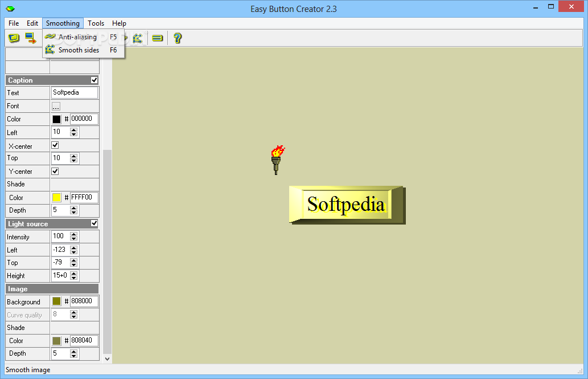This screenshot has height=379, width=588.
Task: Choose Anti-aliasing from the Smoothing menu
Action: [x=83, y=37]
